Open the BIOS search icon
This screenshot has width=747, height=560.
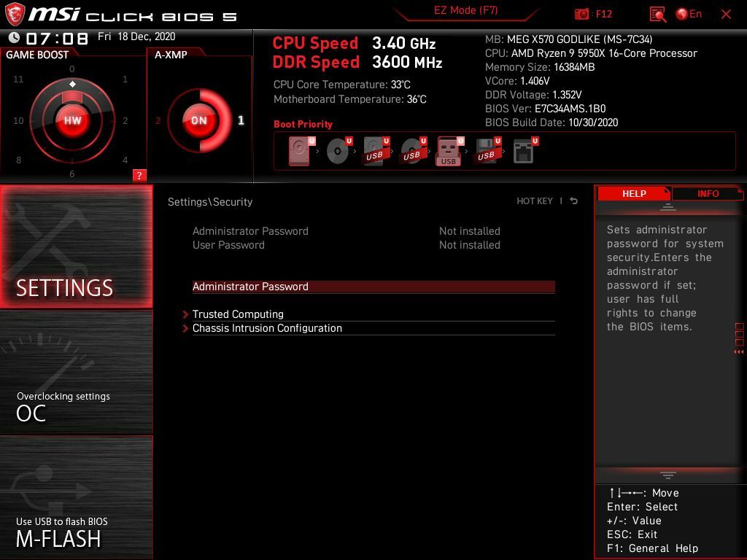click(658, 15)
